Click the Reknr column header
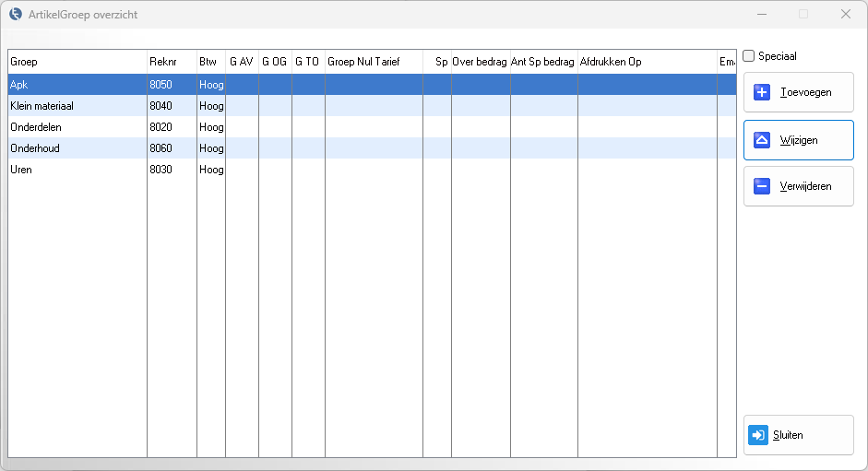868x471 pixels. [x=172, y=62]
